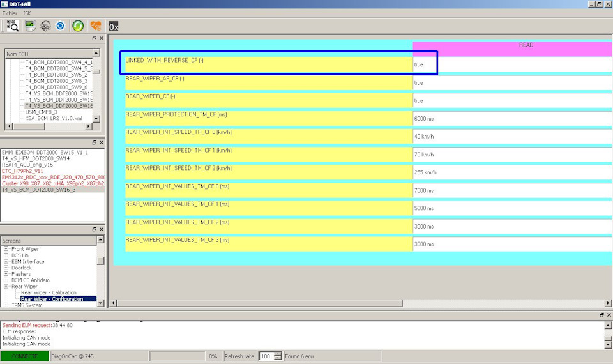The height and width of the screenshot is (364, 613).
Task: Close the log output panel
Action: [x=609, y=315]
